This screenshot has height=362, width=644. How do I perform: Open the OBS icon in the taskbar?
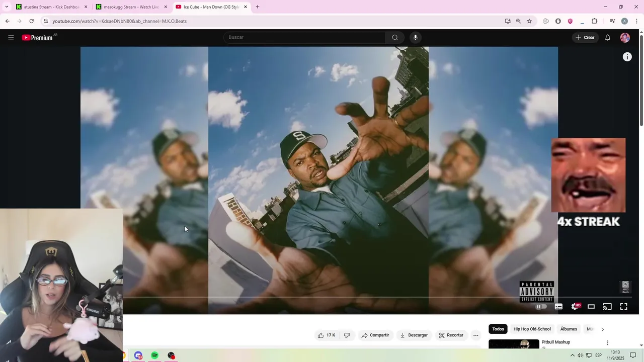click(x=171, y=355)
